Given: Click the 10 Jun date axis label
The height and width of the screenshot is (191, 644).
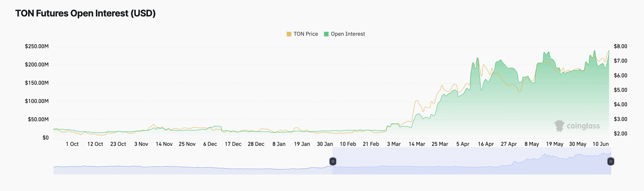Looking at the screenshot, I should click(600, 144).
